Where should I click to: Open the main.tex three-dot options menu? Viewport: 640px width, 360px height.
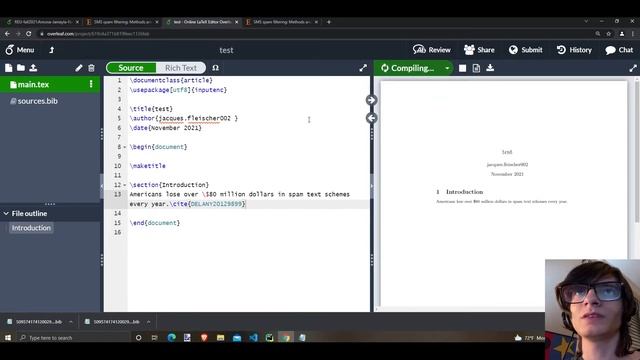coord(91,84)
